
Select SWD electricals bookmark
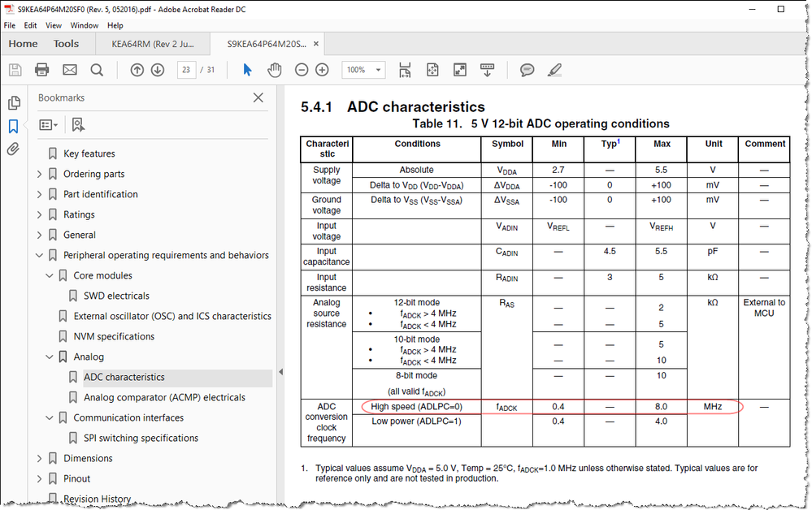click(x=116, y=296)
